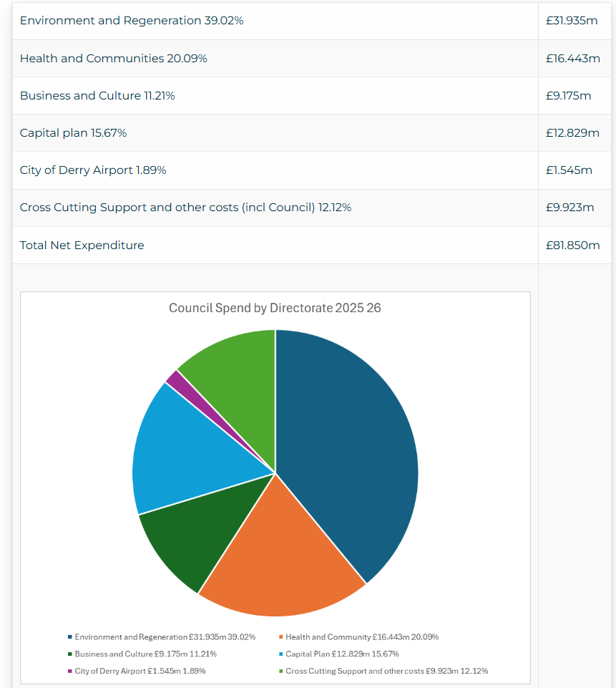
Task: Select the £81.850m total value cell
Action: coord(572,246)
